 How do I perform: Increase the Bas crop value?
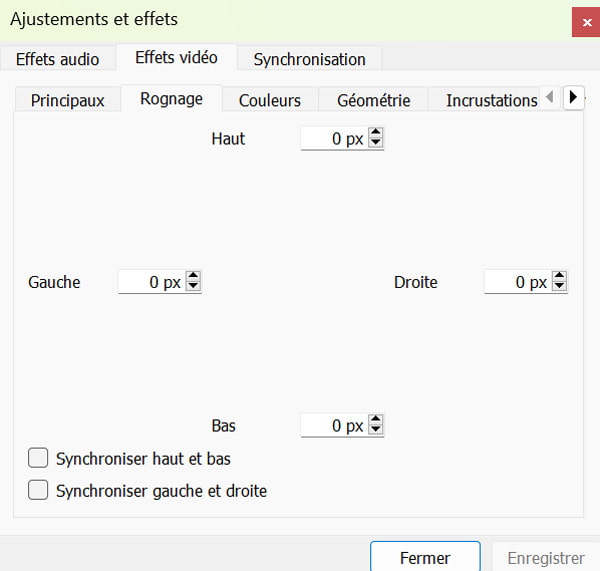376,421
